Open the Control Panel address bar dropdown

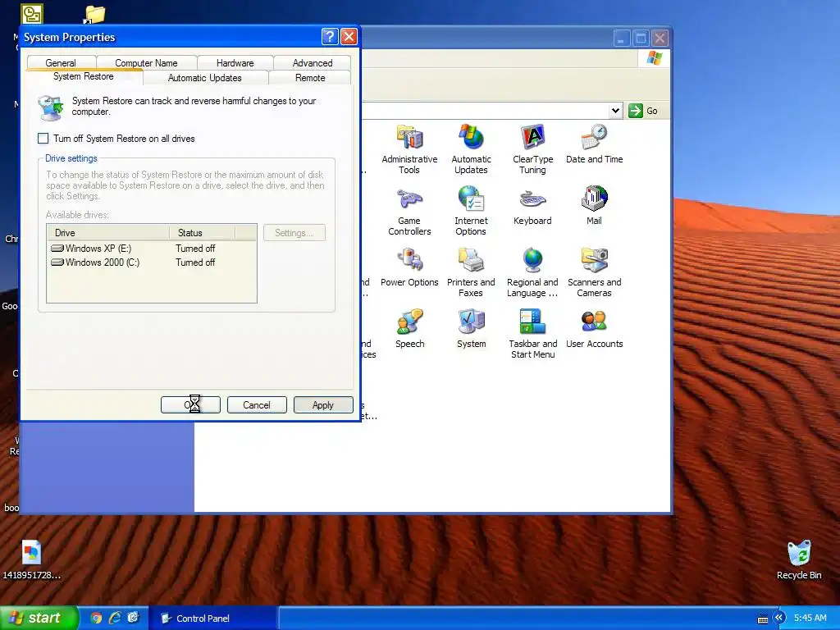(615, 111)
